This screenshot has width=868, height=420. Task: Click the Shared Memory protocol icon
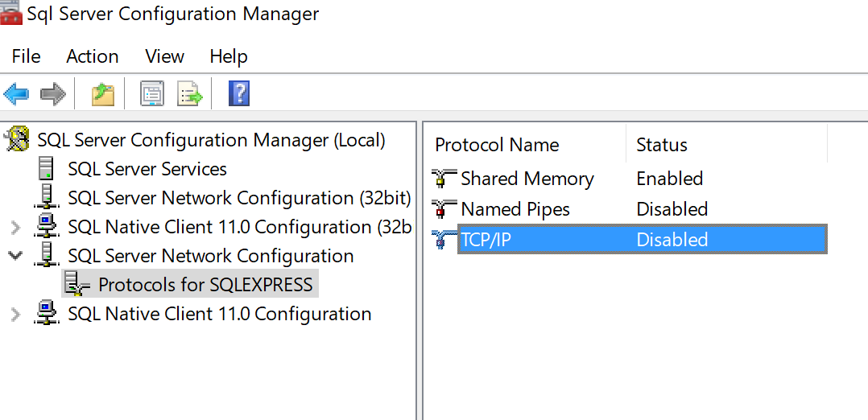click(x=444, y=178)
